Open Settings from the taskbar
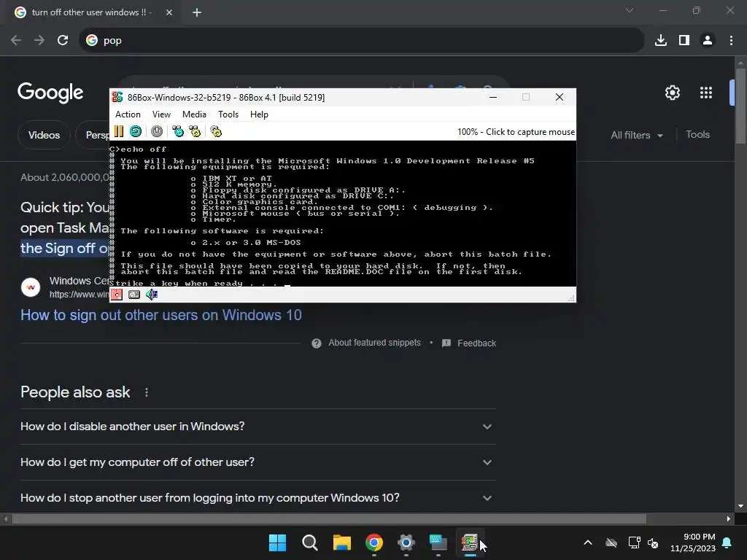This screenshot has width=747, height=560. pos(406,542)
